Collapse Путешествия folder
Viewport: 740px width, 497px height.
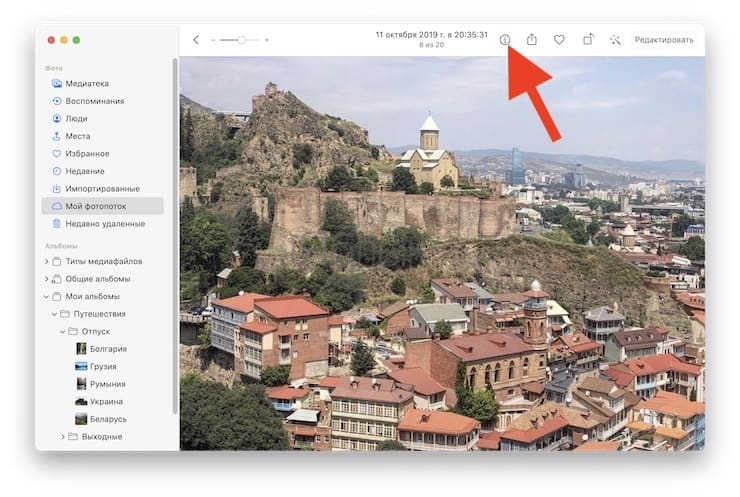tap(54, 314)
